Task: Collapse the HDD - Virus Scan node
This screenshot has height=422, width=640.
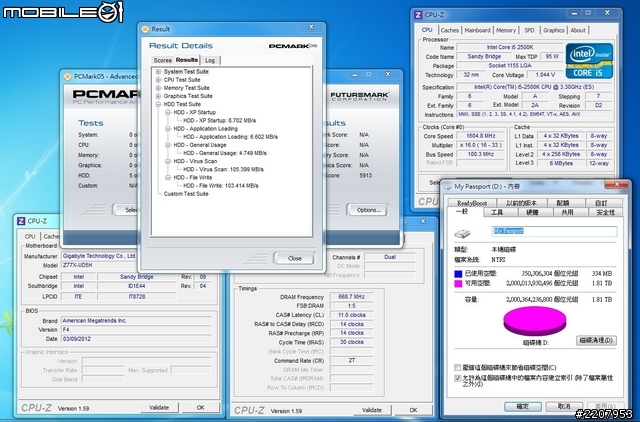Action: coord(168,161)
